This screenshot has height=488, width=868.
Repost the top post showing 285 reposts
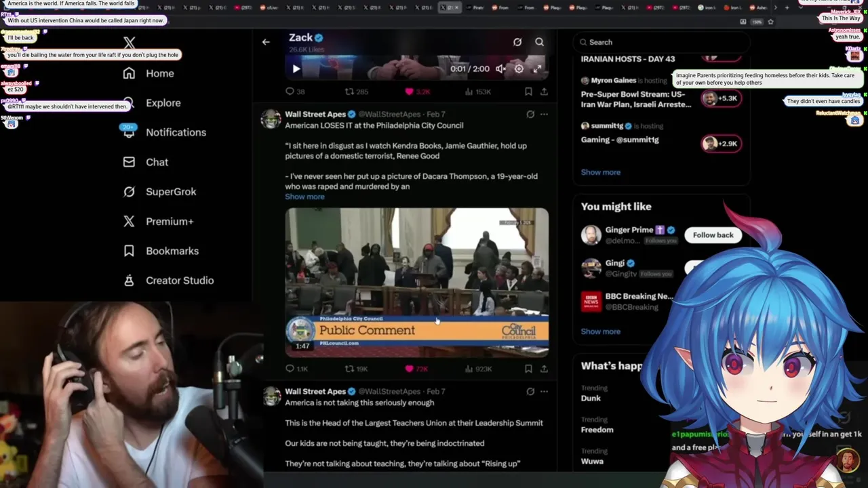coord(357,91)
